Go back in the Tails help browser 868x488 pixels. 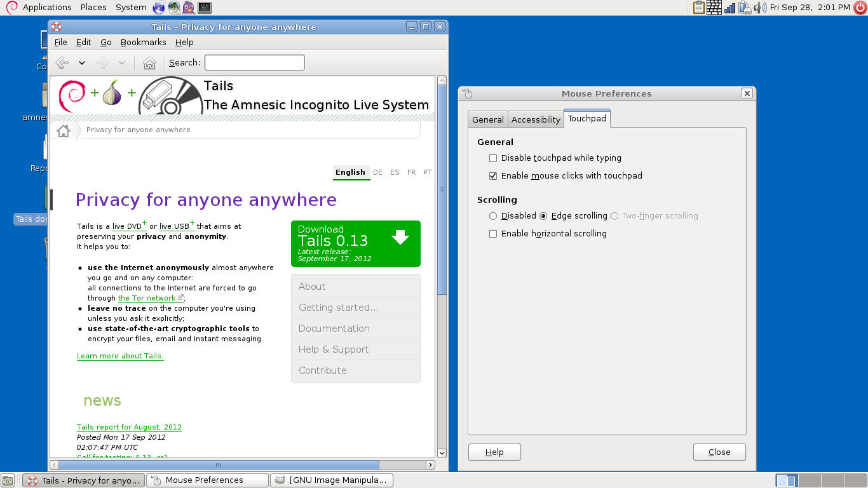62,62
